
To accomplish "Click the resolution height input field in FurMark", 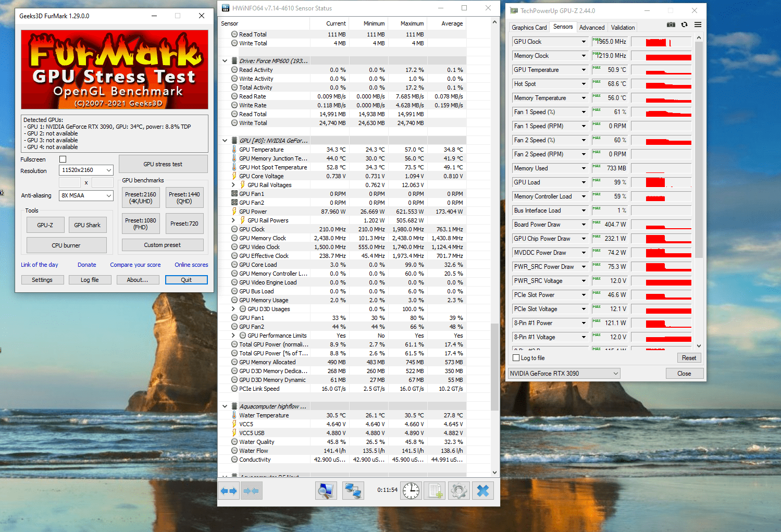I will tap(103, 182).
